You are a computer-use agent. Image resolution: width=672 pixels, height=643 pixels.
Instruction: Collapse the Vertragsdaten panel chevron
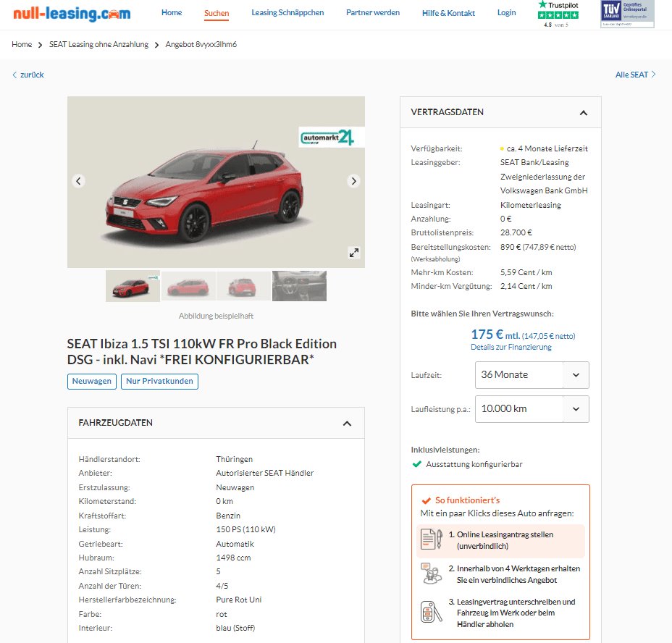(583, 113)
